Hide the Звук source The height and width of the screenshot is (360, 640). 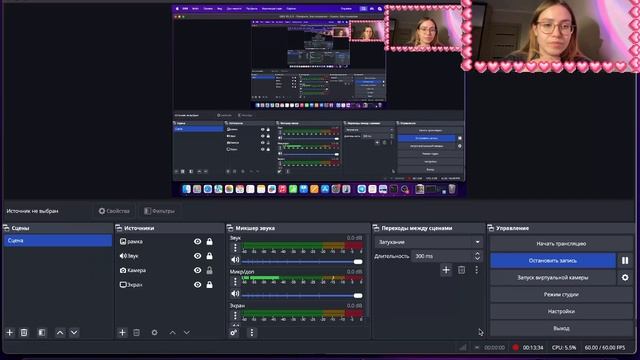point(198,256)
